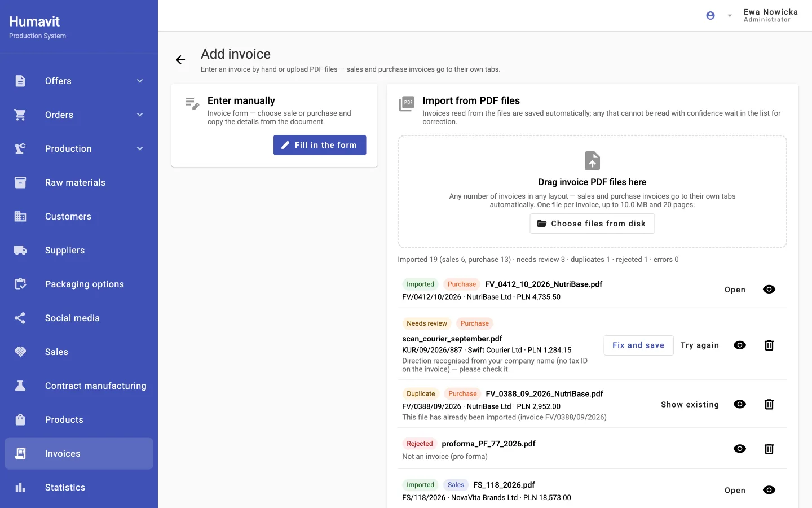Click the Social media share icon
This screenshot has height=508, width=812.
click(20, 318)
